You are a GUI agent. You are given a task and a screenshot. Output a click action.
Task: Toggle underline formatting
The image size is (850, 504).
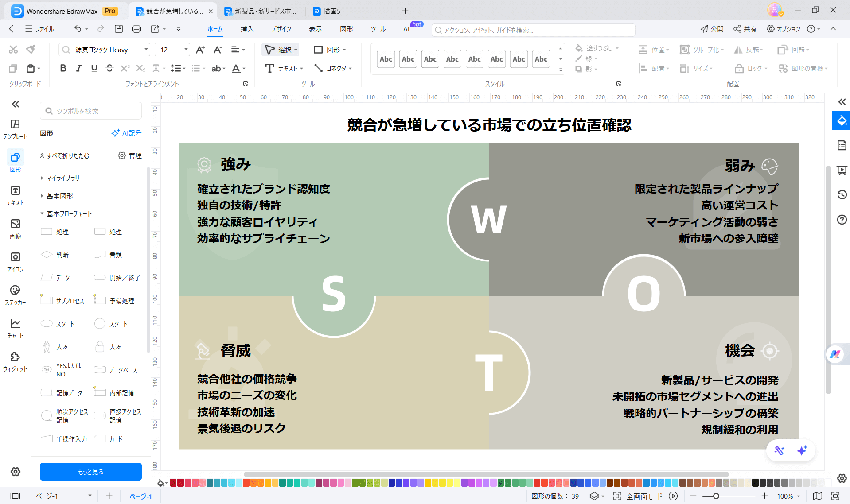point(94,68)
